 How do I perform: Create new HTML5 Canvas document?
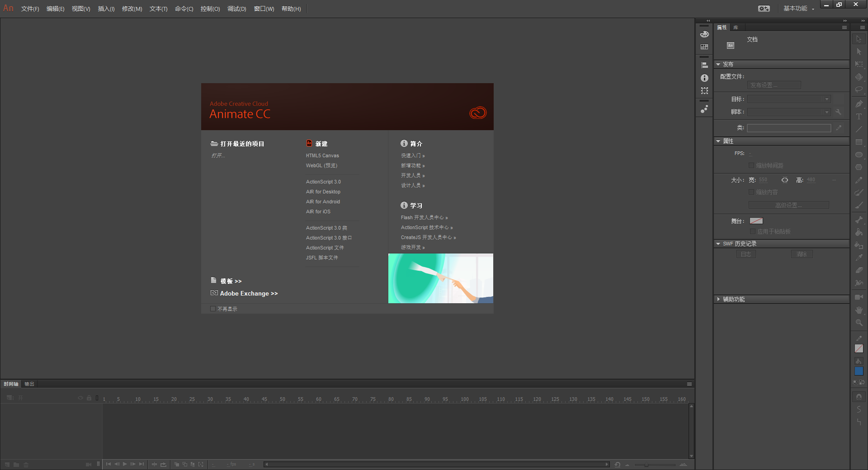click(x=322, y=155)
